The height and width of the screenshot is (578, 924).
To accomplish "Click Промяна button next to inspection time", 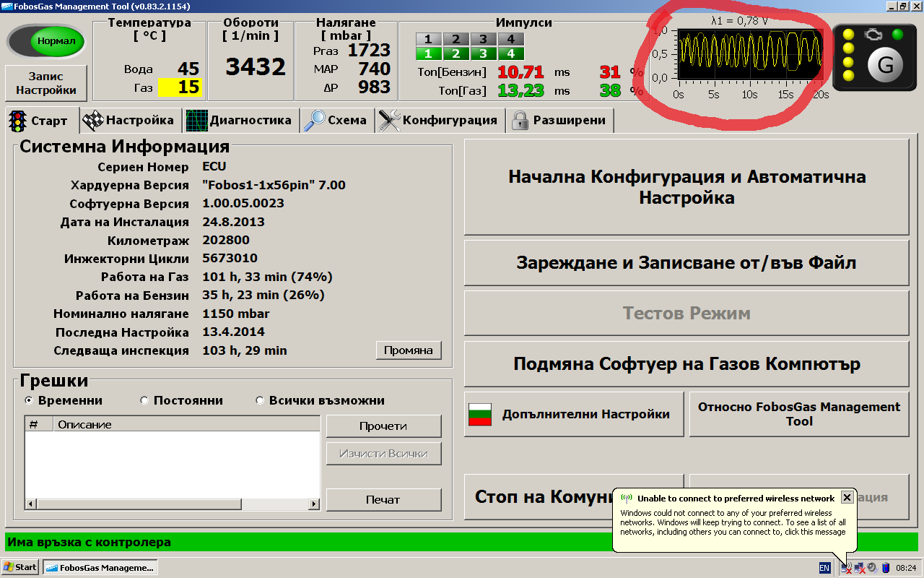I will click(x=408, y=350).
